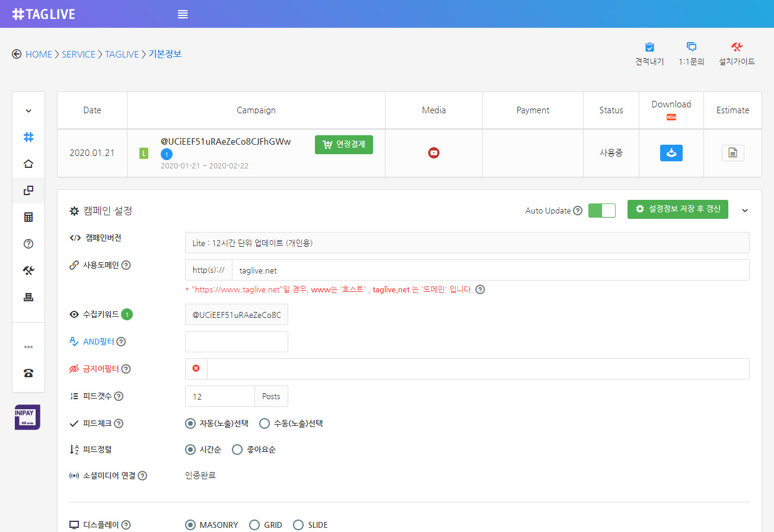Collapse the sidebar chevron at top
This screenshot has height=532, width=774.
[x=28, y=111]
